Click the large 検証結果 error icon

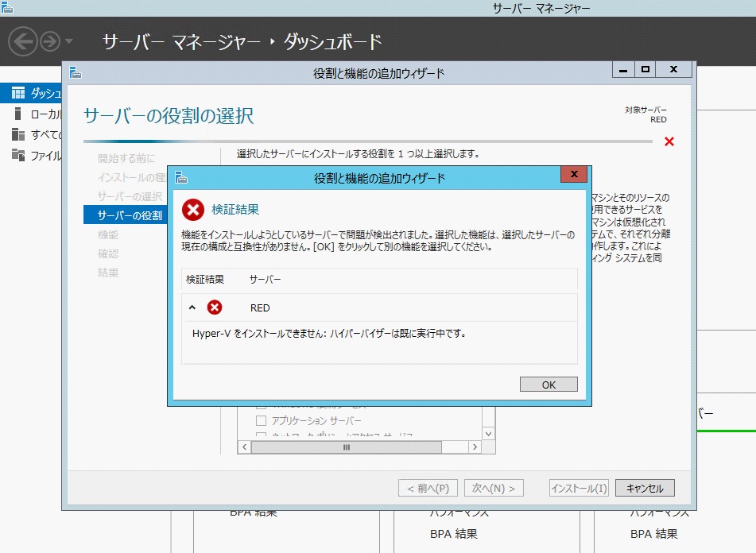[x=193, y=210]
